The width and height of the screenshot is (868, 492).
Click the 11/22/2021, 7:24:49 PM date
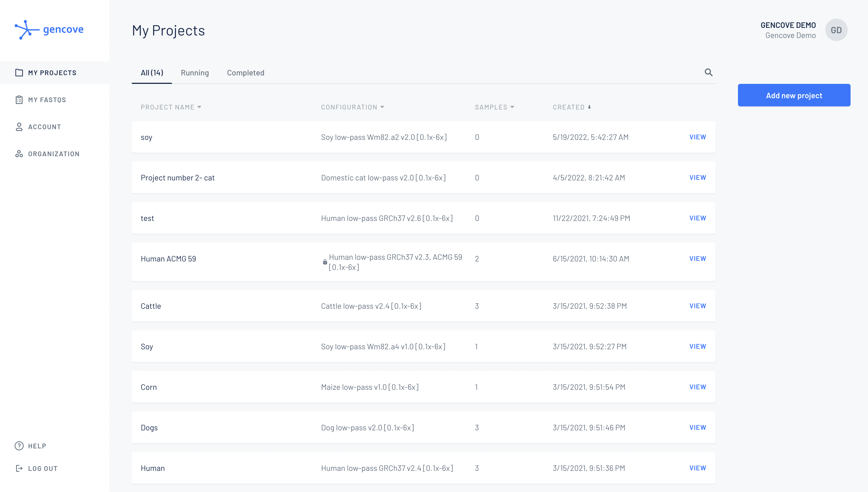click(591, 218)
